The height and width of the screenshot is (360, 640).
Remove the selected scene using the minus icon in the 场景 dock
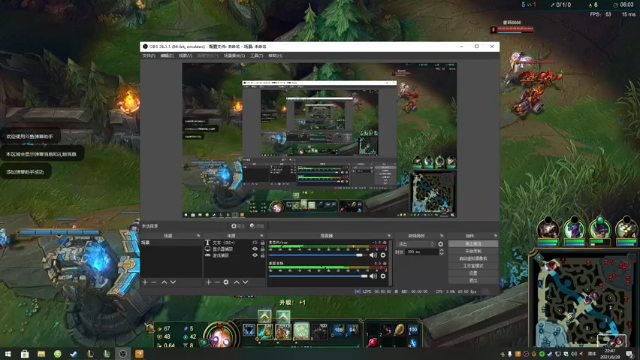pos(154,282)
